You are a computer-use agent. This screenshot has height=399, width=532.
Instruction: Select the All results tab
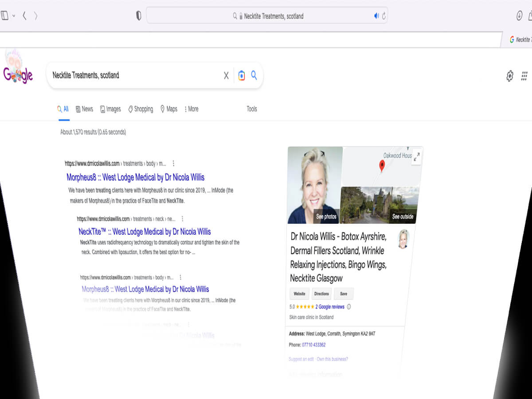click(x=63, y=109)
